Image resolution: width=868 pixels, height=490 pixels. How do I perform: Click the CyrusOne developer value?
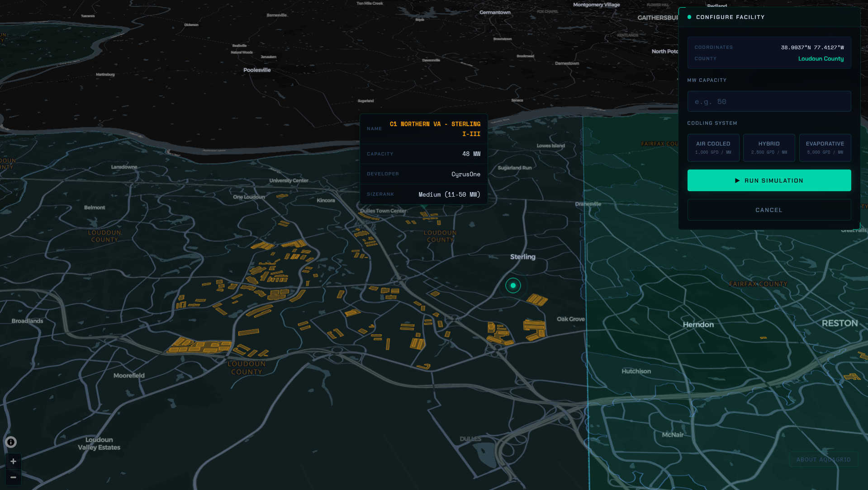[x=466, y=174]
